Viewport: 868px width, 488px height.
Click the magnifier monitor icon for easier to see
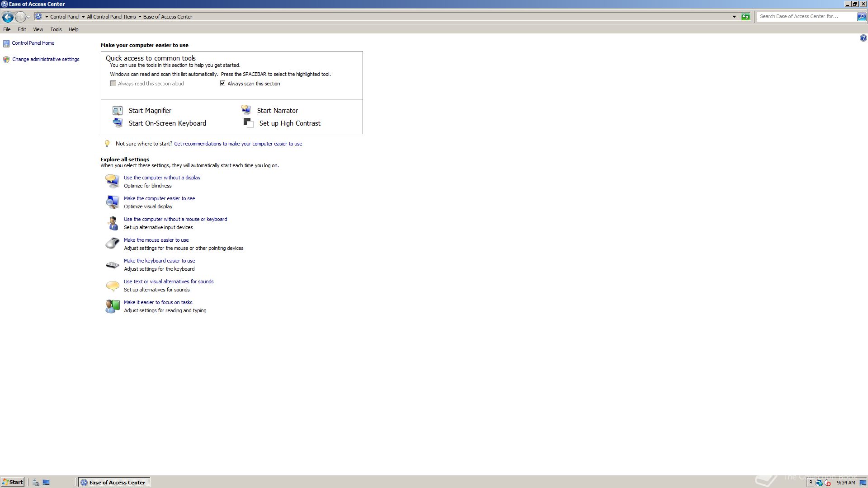(112, 202)
